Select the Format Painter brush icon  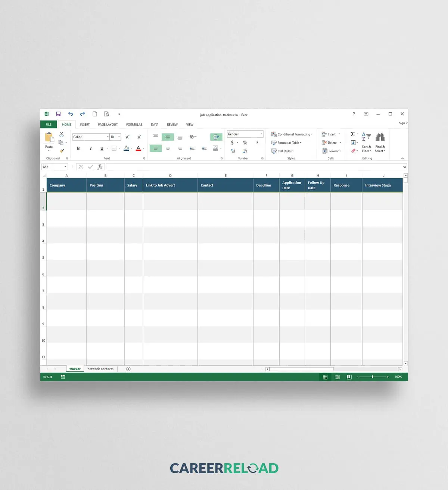[x=62, y=151]
